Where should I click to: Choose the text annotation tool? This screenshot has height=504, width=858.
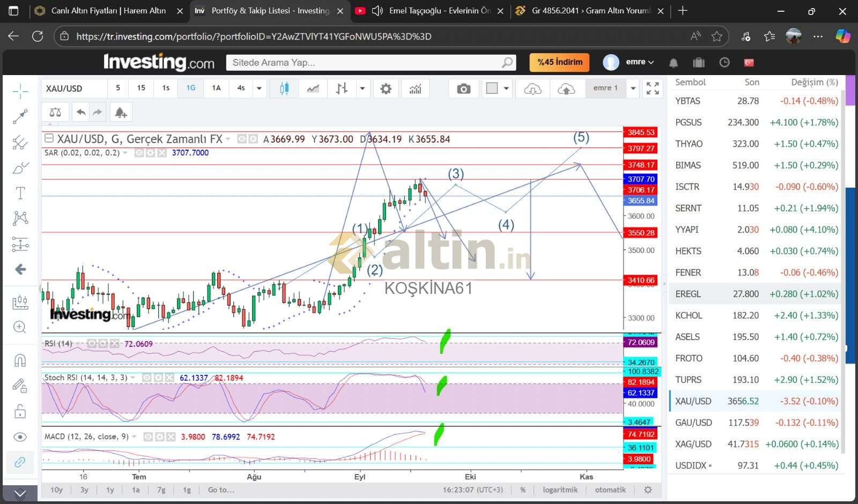click(20, 193)
